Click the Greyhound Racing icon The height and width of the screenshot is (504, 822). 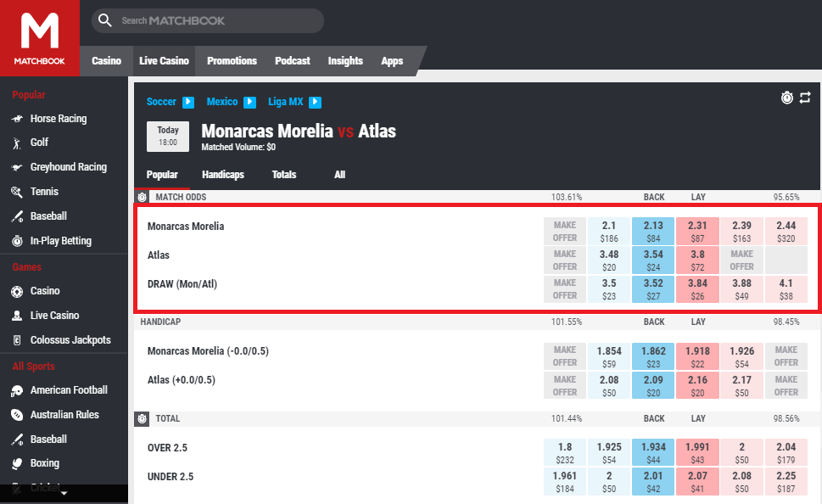17,167
